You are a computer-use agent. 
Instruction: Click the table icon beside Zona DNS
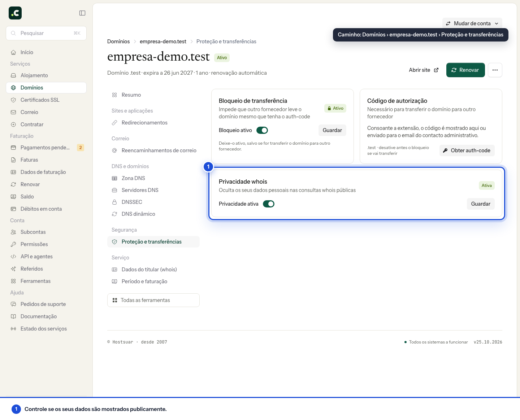[114, 178]
